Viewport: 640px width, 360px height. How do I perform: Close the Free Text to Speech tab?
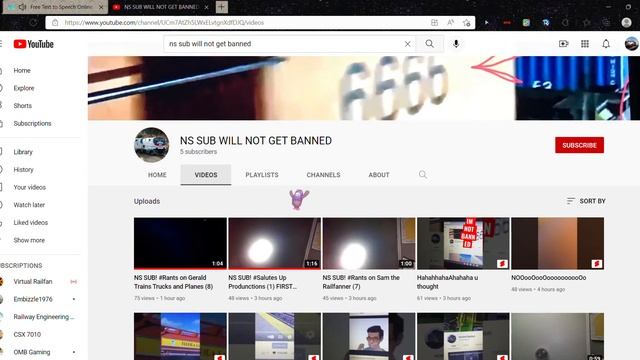[x=101, y=7]
